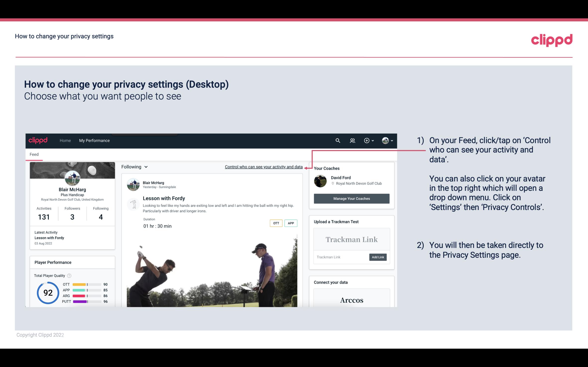This screenshot has height=367, width=588.
Task: Click Control who can see your activity
Action: tap(263, 167)
